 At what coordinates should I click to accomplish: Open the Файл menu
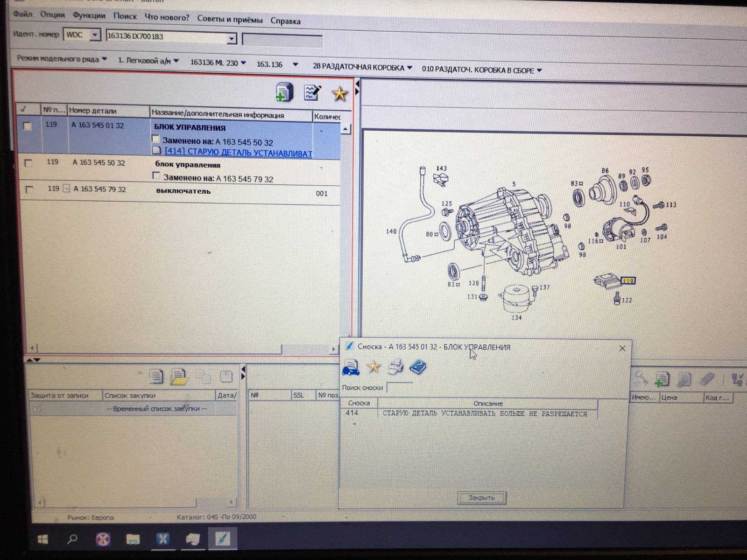click(x=22, y=14)
